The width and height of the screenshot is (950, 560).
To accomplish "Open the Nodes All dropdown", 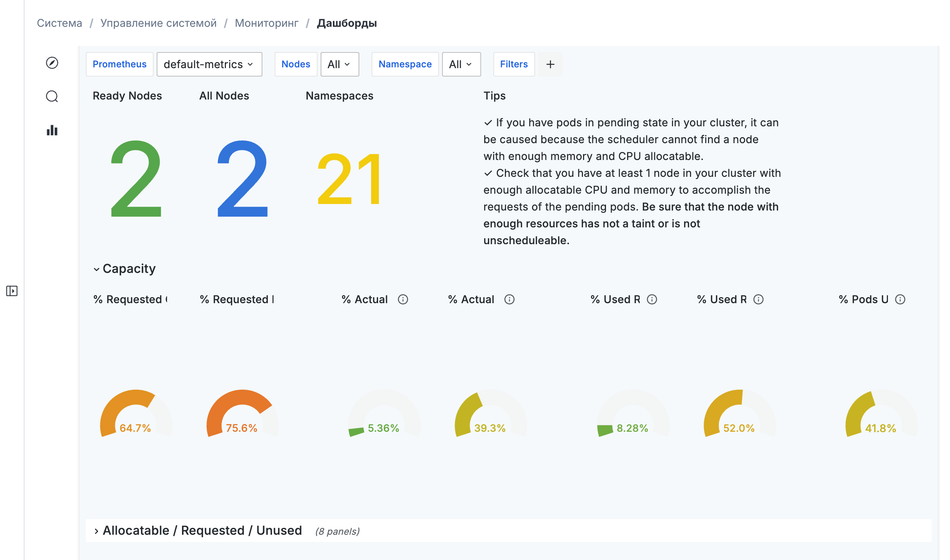I will pos(339,64).
